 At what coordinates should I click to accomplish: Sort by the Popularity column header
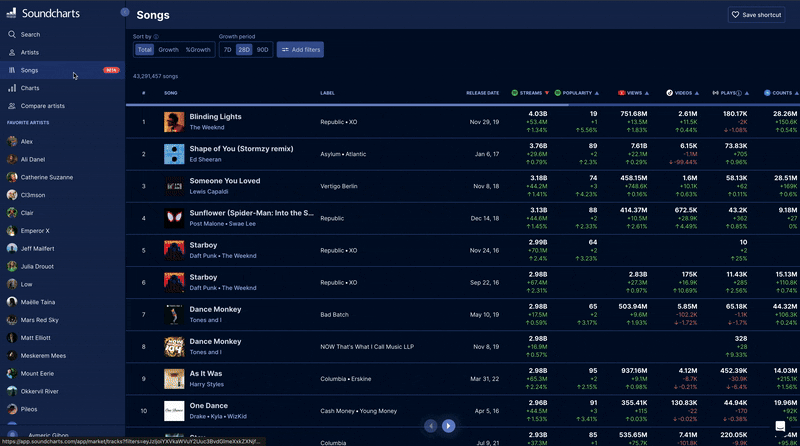point(577,93)
